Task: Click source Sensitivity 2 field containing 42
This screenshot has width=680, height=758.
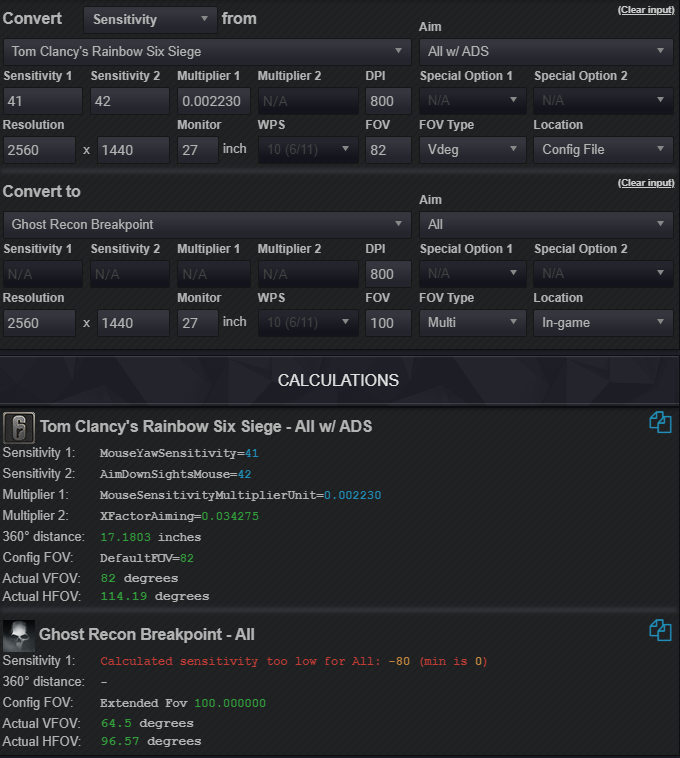Action: 130,101
